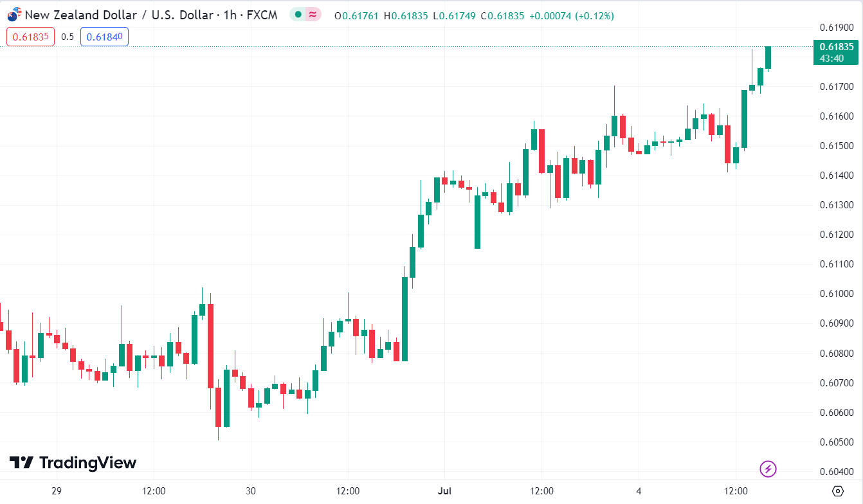Click the purple lightning bolt icon

(768, 469)
